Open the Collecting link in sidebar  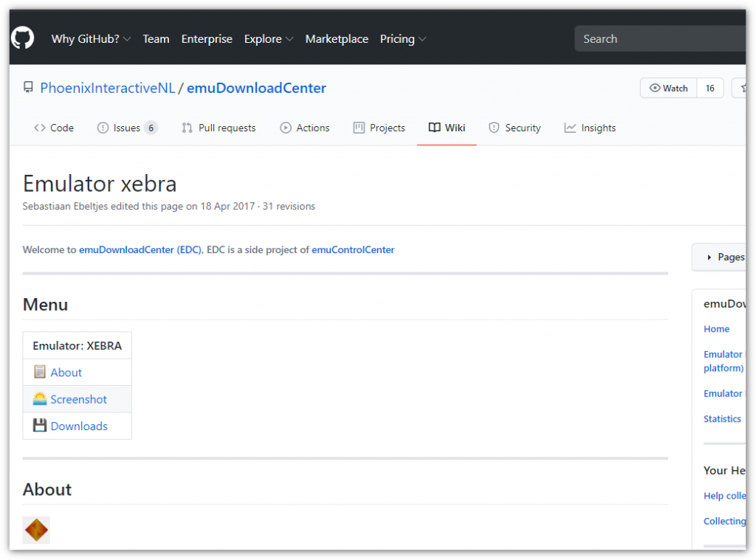pos(725,521)
